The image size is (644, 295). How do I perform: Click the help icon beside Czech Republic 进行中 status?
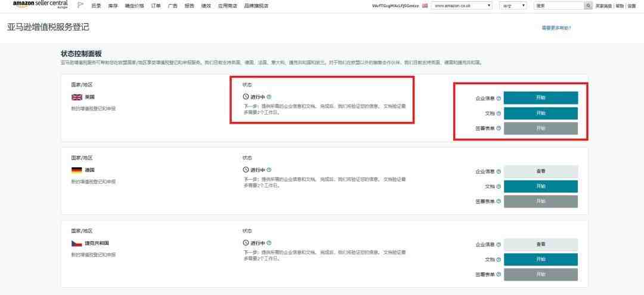pos(269,242)
